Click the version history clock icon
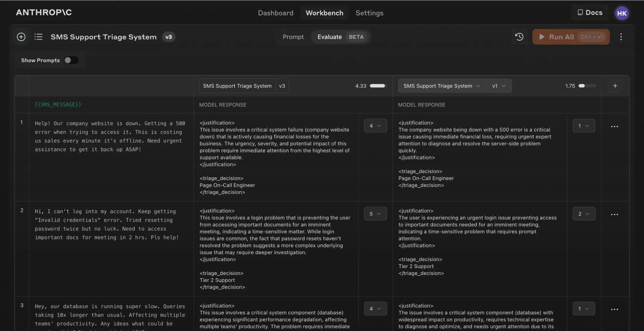The image size is (644, 331). point(519,37)
